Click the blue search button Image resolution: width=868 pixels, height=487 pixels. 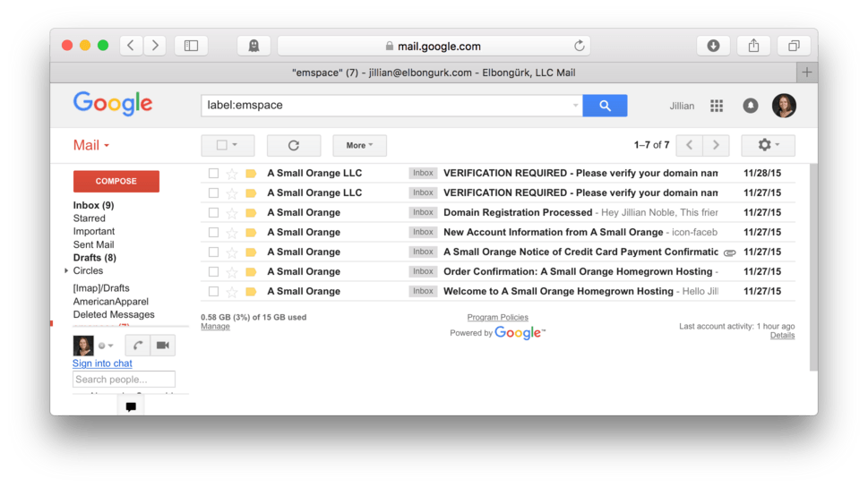(605, 105)
